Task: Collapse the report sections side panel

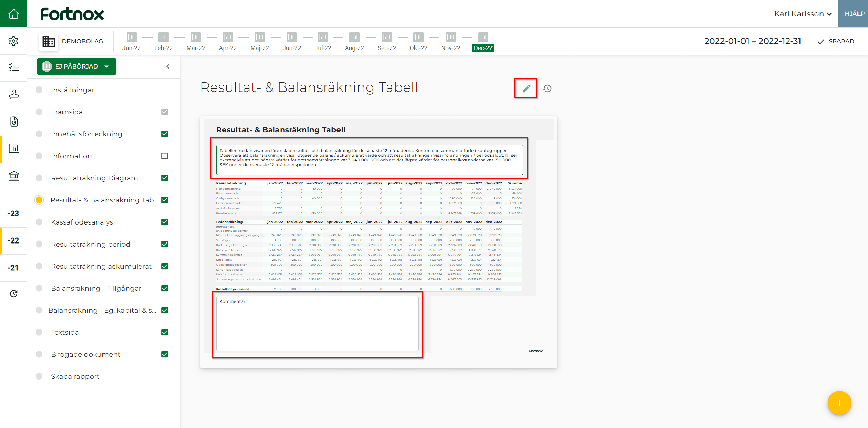Action: [168, 66]
